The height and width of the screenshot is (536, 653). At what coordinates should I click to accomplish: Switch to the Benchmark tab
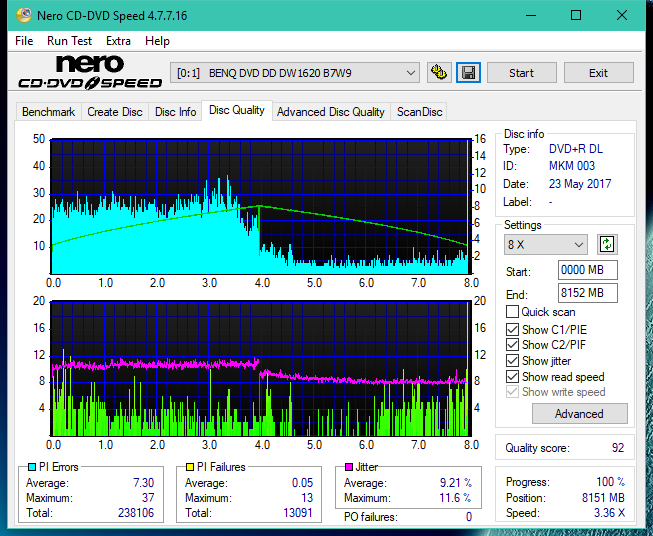tap(48, 112)
